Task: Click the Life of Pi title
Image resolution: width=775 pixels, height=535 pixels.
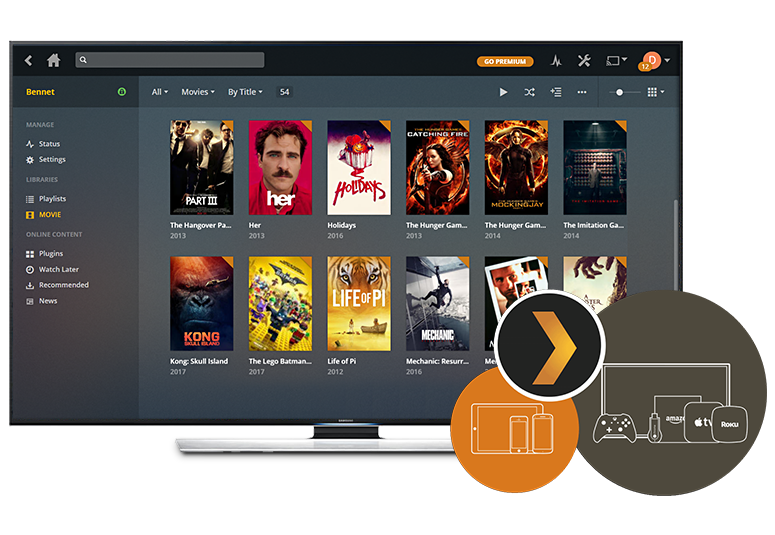Action: tap(342, 361)
